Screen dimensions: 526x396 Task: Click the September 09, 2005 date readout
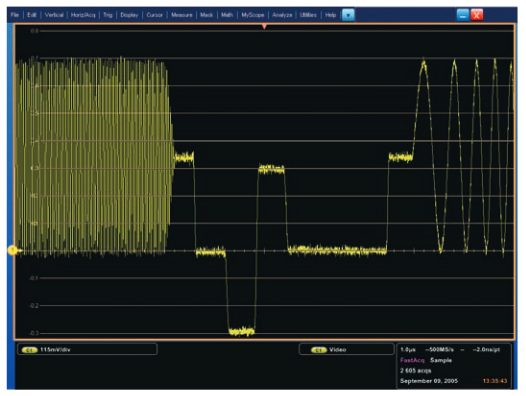click(x=429, y=381)
